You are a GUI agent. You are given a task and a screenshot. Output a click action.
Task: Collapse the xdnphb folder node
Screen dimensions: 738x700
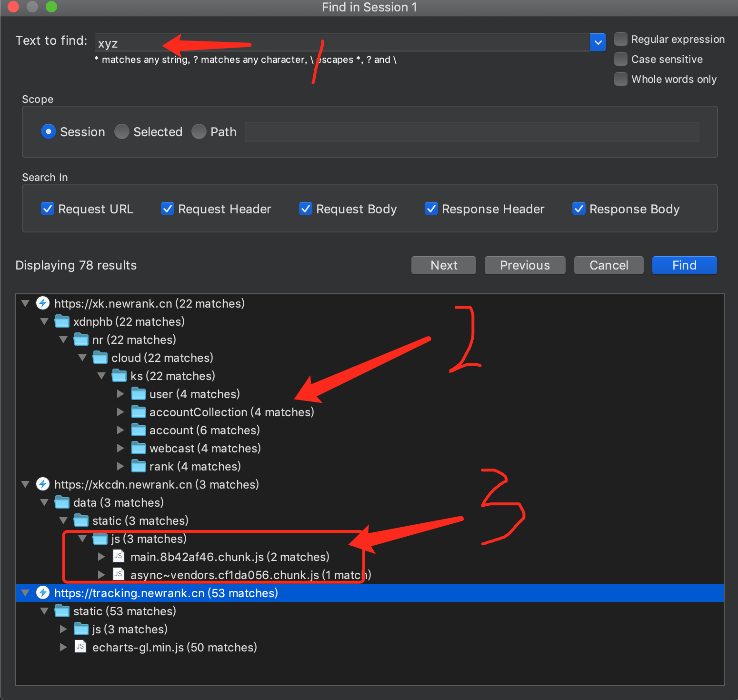tap(44, 321)
